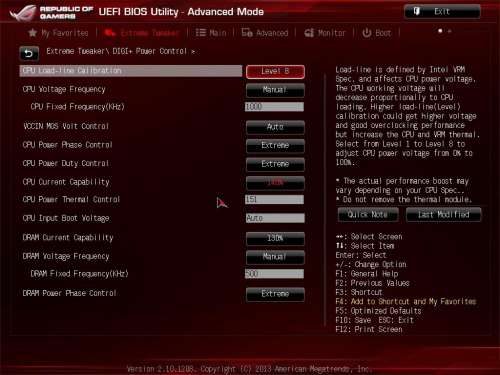The height and width of the screenshot is (375, 500).
Task: Click the My Favorites star icon
Action: click(x=32, y=33)
